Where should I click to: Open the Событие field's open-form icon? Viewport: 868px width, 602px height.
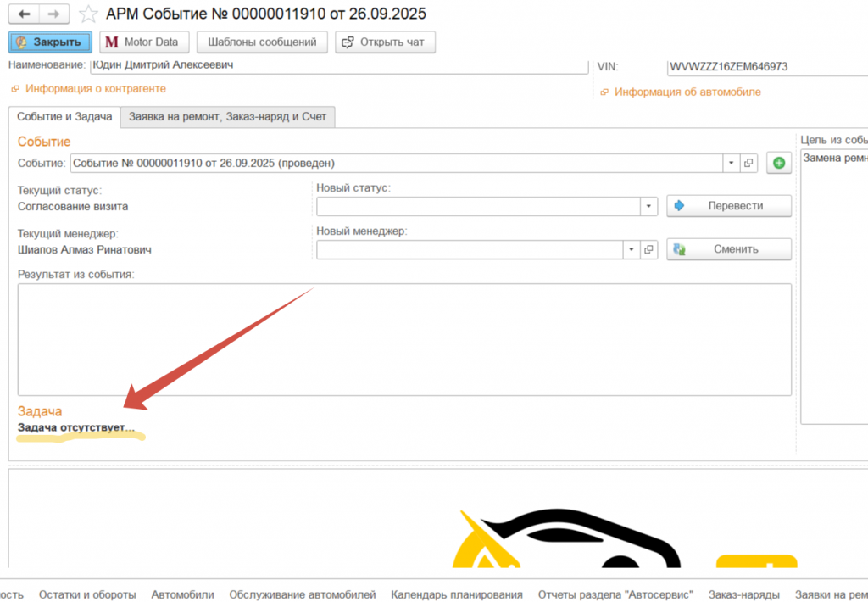pos(748,163)
